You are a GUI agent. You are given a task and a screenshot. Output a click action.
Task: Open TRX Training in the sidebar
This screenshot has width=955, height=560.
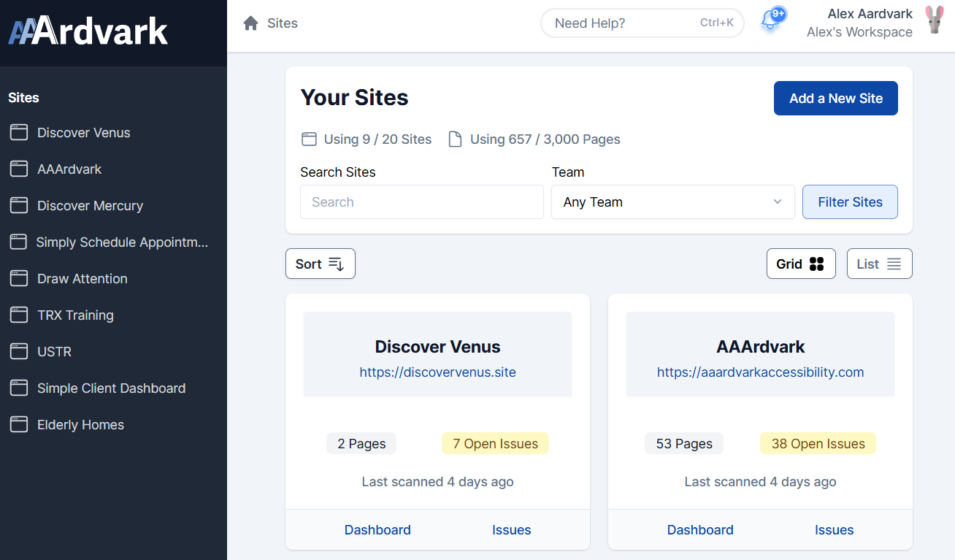tap(75, 315)
